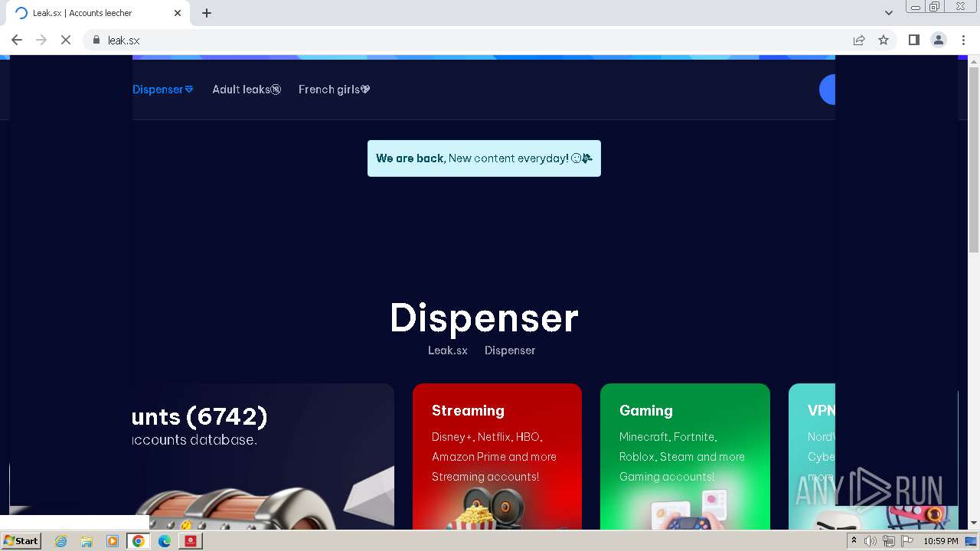Expand the tab search chevron
Image resolution: width=980 pixels, height=551 pixels.
pos(889,13)
